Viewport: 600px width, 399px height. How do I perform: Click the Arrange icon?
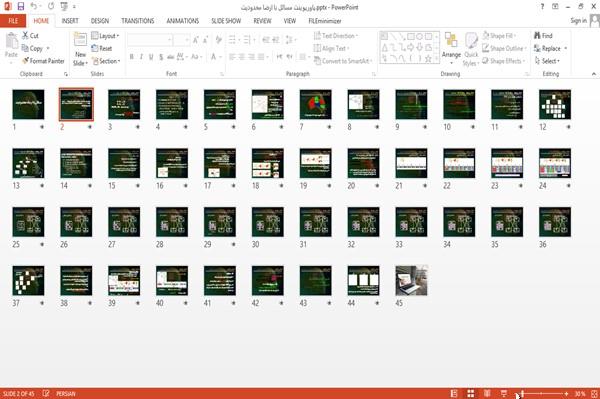point(451,40)
